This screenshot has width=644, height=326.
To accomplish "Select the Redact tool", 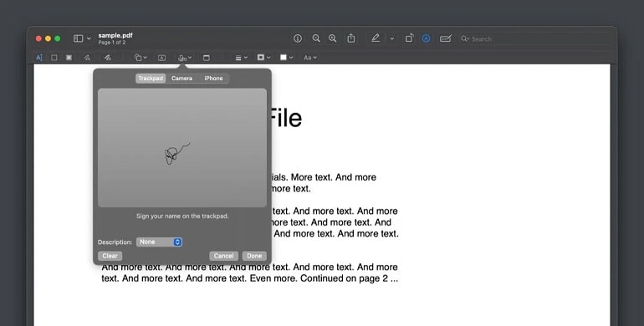I will pos(69,58).
